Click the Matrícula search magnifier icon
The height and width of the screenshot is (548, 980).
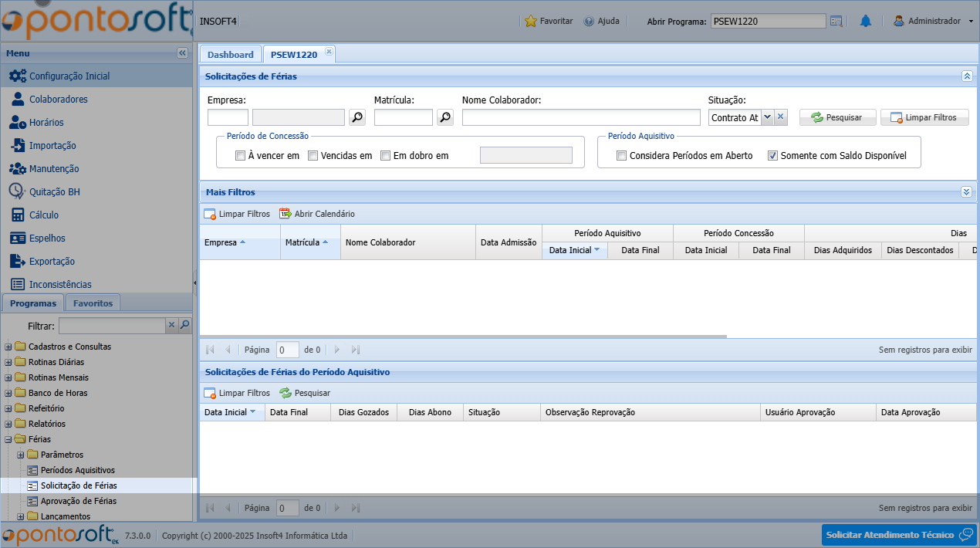point(445,117)
